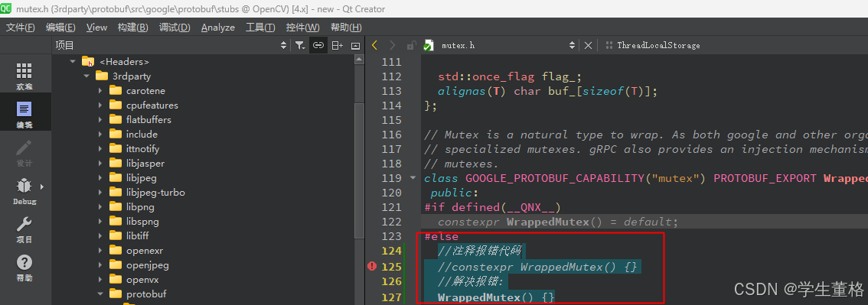Viewport: 868px width, 305px height.
Task: Select the include folder
Action: click(142, 135)
